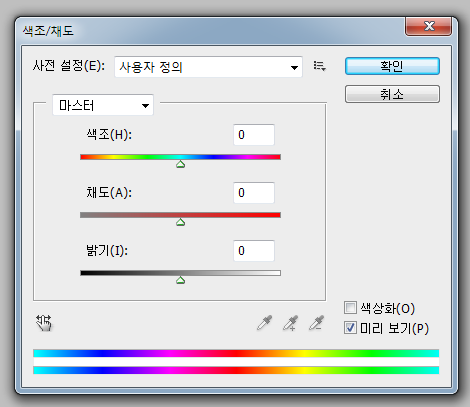Close the 색조/채도 dialog with X
This screenshot has height=407, width=470.
(429, 26)
